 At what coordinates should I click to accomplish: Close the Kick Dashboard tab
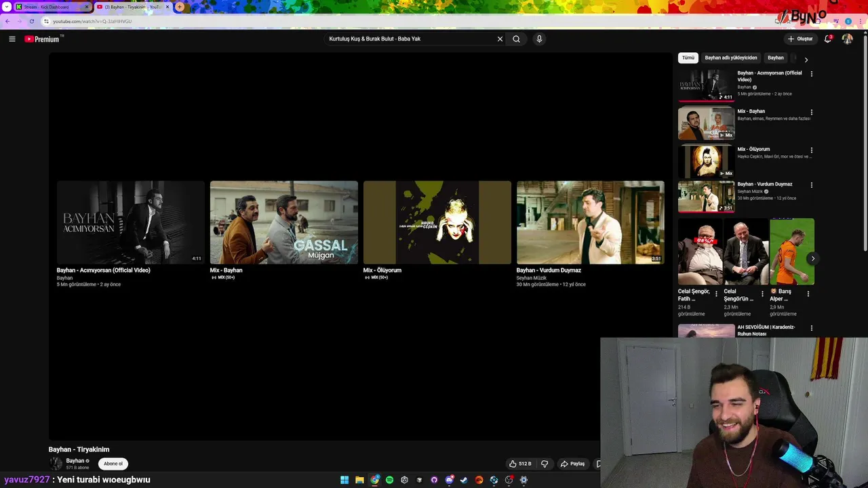tap(86, 7)
